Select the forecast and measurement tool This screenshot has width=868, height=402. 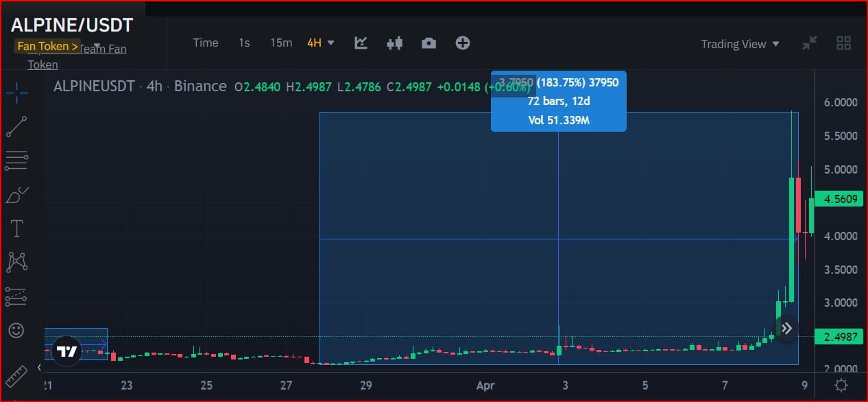(x=16, y=296)
